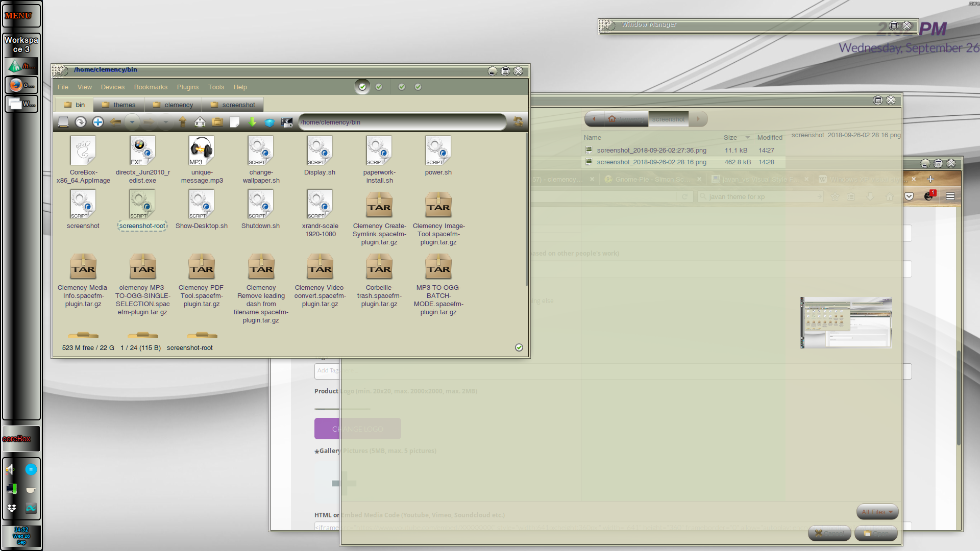The height and width of the screenshot is (551, 980).
Task: Switch to the clemency tab
Action: (x=173, y=105)
